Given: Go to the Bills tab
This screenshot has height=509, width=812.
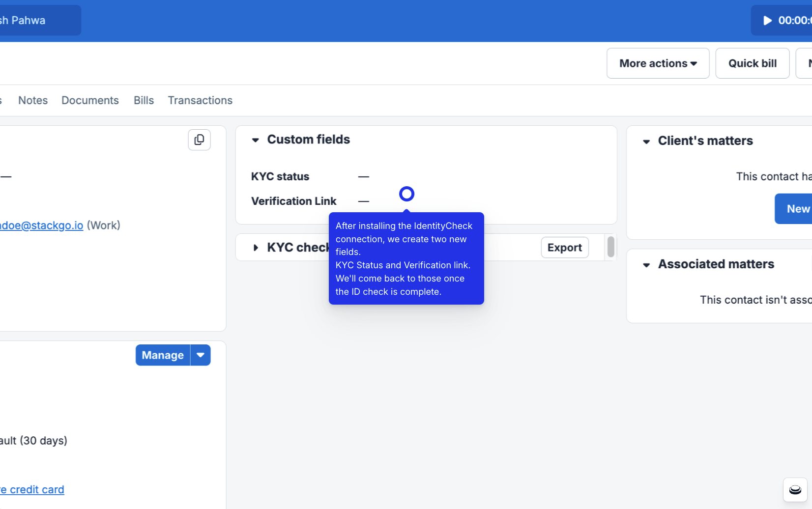Looking at the screenshot, I should point(144,100).
